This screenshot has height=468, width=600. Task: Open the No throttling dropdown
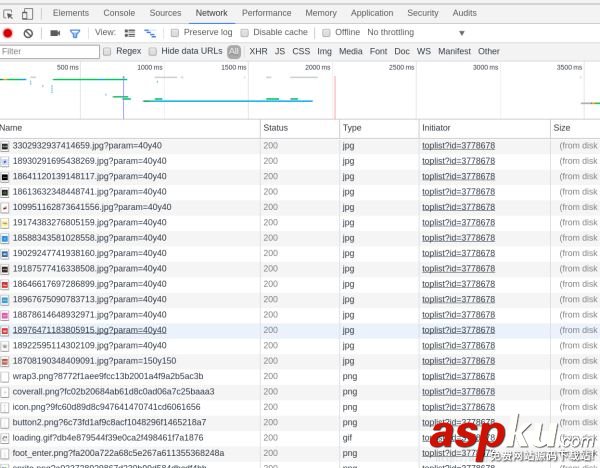(x=416, y=33)
